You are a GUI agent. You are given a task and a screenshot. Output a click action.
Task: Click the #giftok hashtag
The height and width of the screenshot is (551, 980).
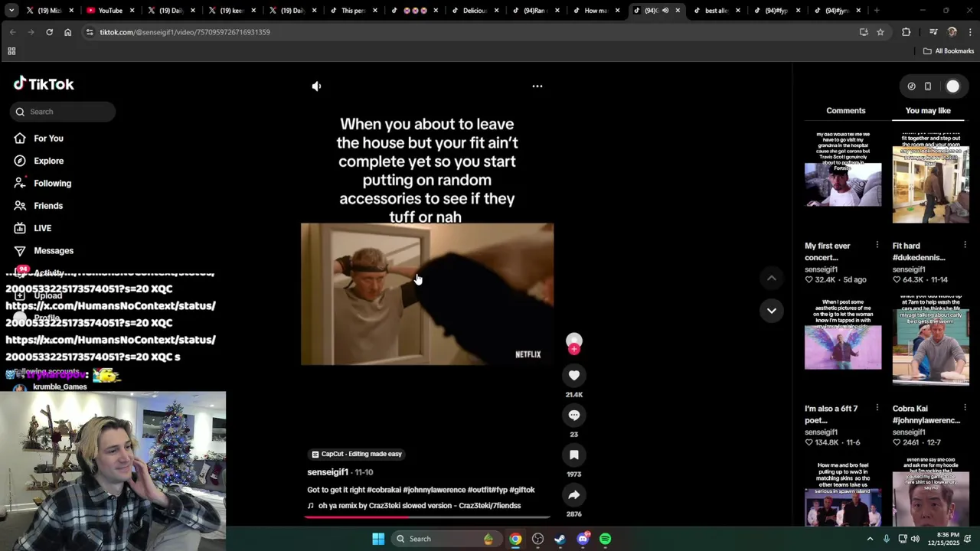(x=522, y=490)
